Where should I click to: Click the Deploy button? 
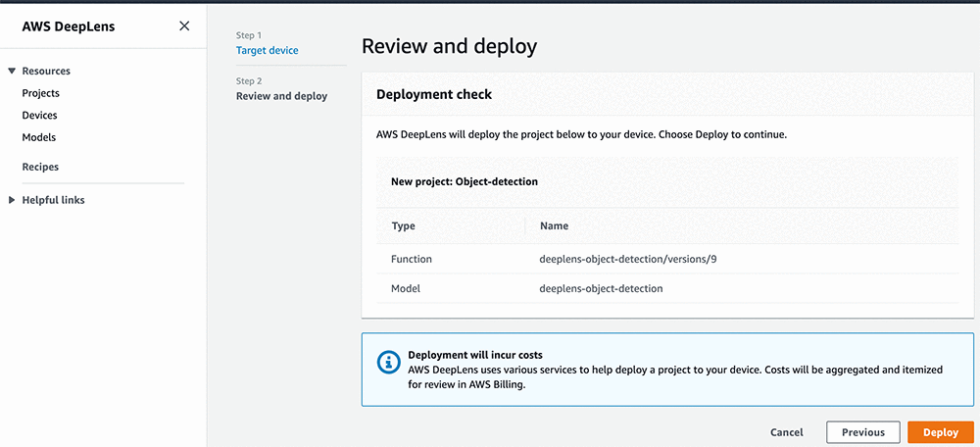click(x=941, y=432)
